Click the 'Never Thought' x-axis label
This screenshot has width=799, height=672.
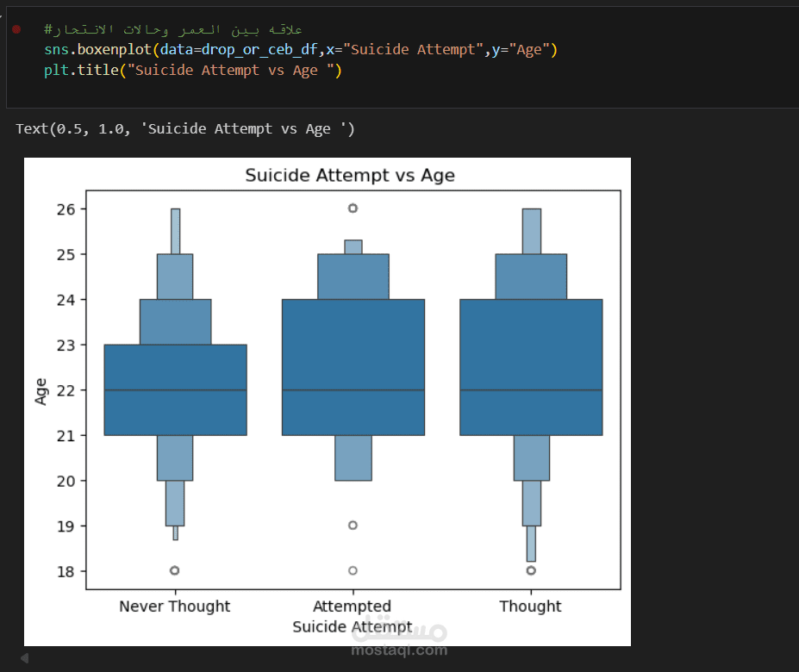(x=175, y=607)
